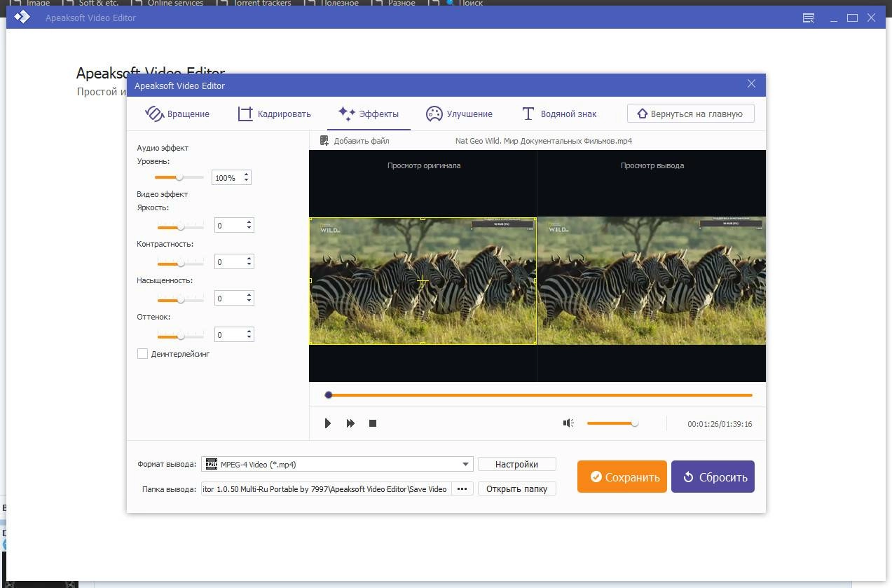Click the output preview video frame
The image size is (892, 588).
coord(652,281)
